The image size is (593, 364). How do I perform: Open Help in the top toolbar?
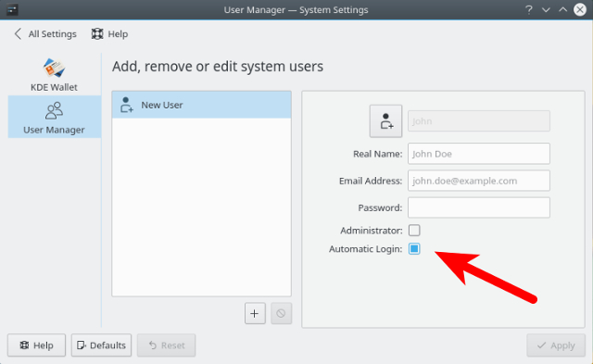pos(109,34)
